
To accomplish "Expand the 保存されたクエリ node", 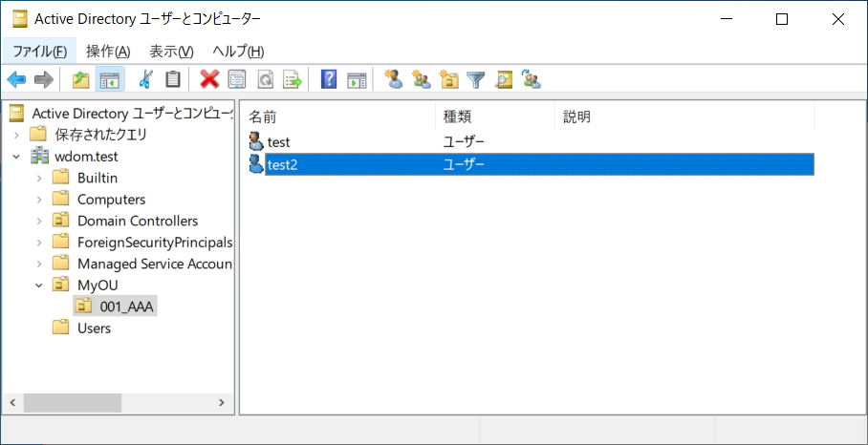I will coord(16,135).
